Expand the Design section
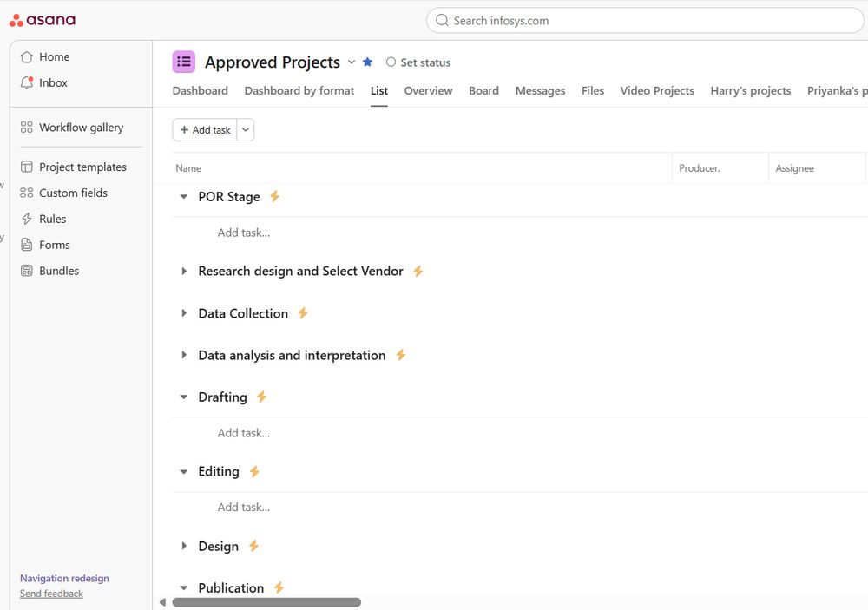Viewport: 868px width, 610px height. (x=184, y=547)
